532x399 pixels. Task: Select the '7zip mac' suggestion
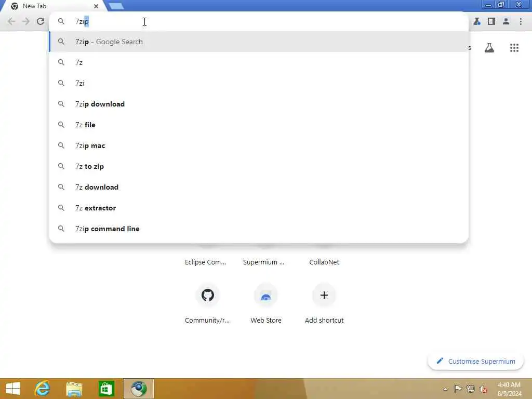pyautogui.click(x=259, y=145)
